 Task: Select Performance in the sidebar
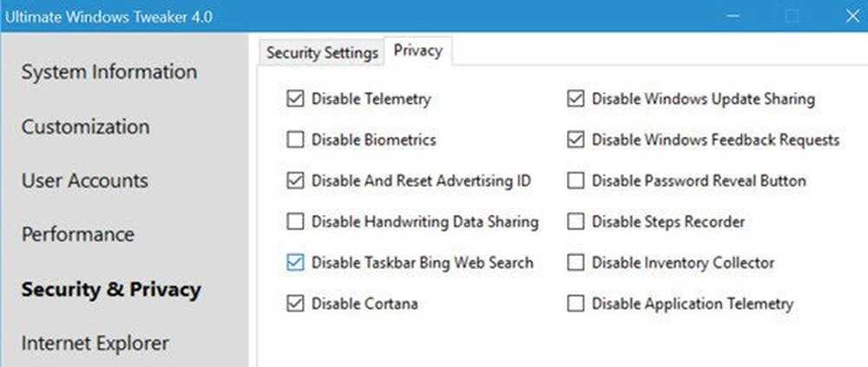pyautogui.click(x=78, y=235)
